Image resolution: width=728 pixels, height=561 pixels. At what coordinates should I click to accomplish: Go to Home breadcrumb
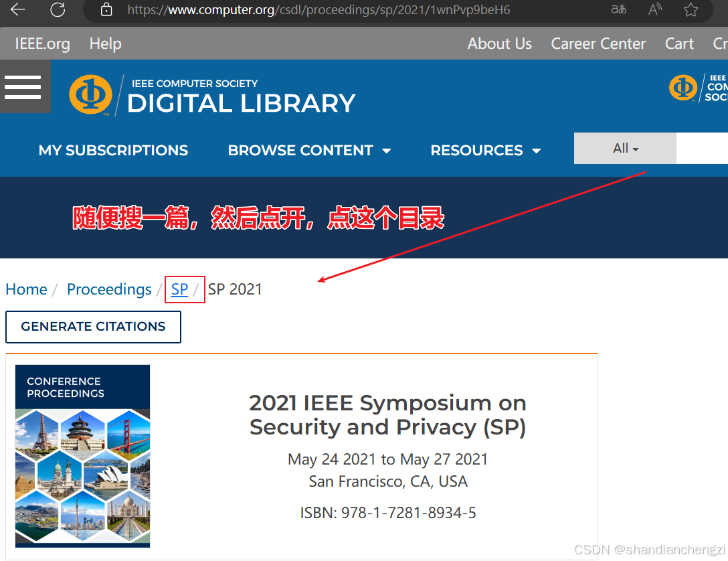27,289
